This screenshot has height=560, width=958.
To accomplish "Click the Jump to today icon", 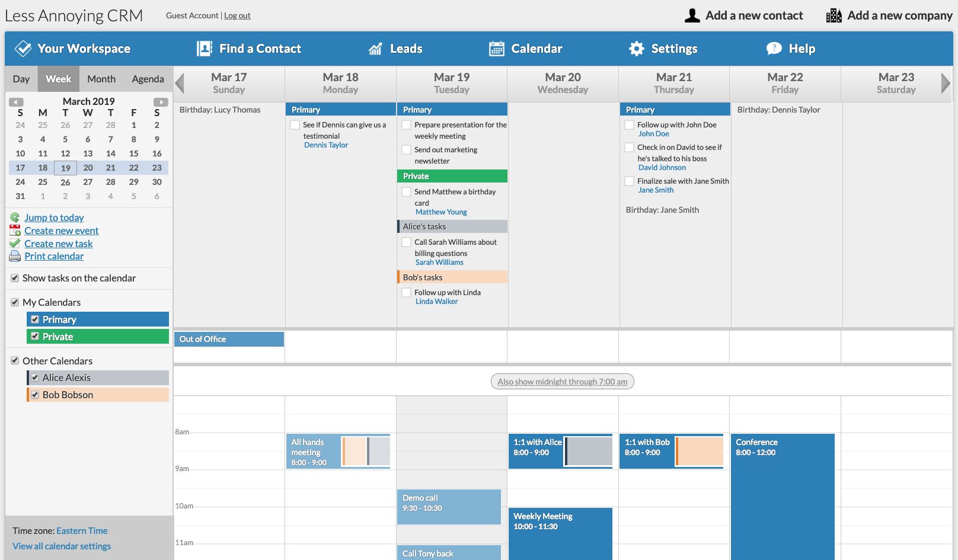I will click(15, 217).
